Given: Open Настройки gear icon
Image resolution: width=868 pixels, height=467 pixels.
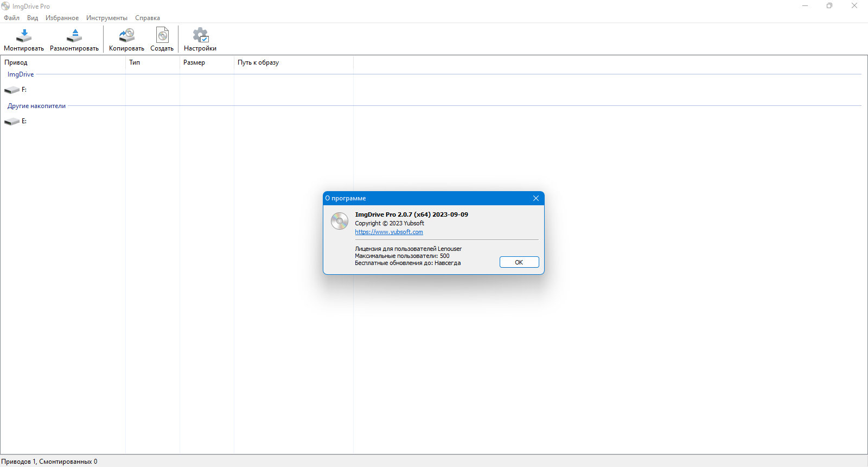Looking at the screenshot, I should pyautogui.click(x=200, y=35).
